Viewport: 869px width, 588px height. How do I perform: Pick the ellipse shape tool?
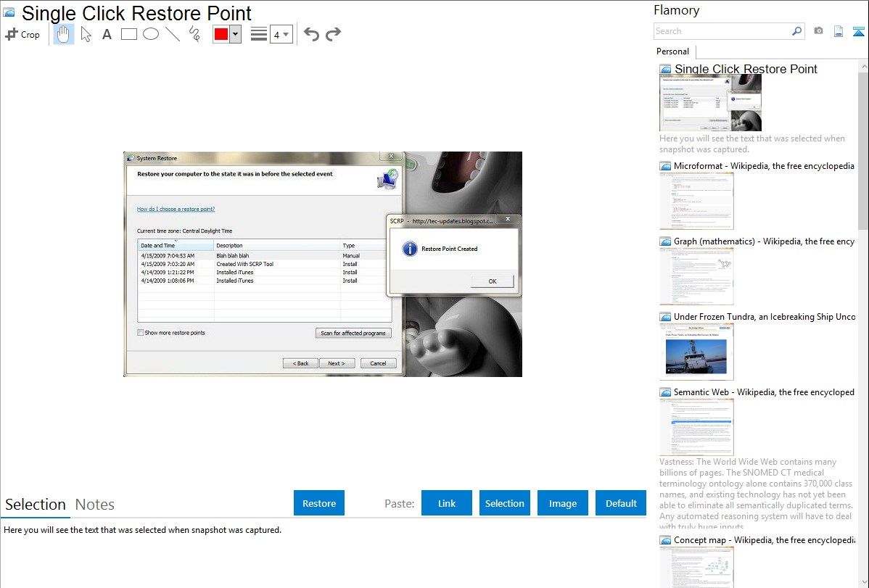click(151, 34)
